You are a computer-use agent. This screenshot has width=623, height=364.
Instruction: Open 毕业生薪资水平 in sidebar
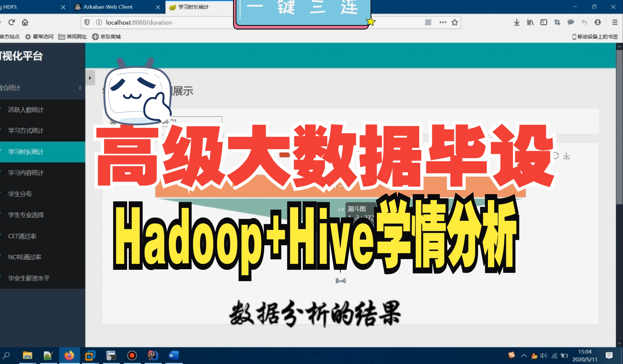(x=42, y=278)
